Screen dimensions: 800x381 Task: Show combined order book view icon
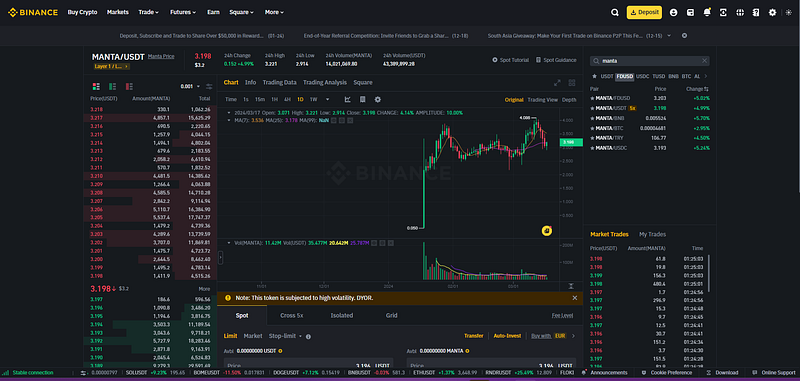[x=96, y=86]
